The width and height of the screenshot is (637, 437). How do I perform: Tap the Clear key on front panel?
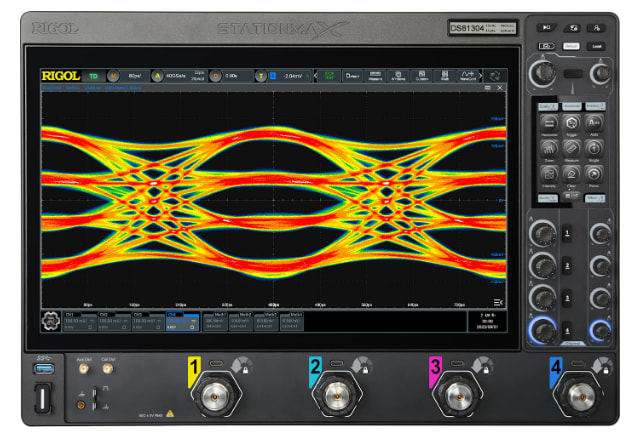point(572,174)
